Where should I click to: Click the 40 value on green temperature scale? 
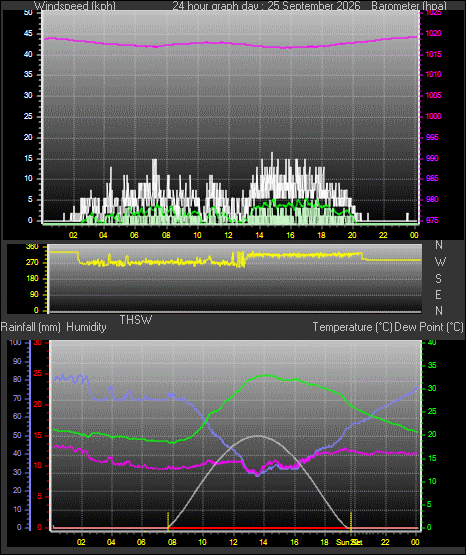(432, 342)
